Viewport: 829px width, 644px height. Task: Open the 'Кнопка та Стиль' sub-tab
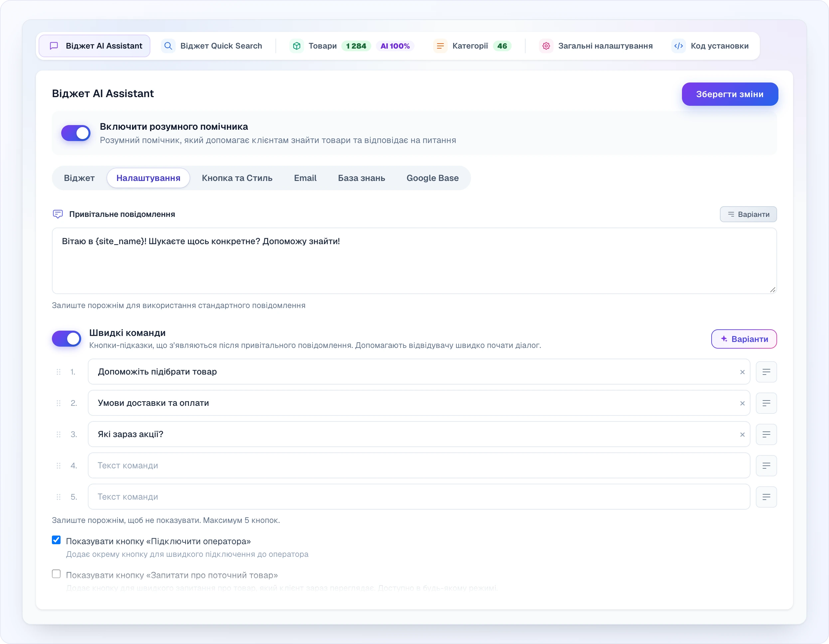[237, 178]
